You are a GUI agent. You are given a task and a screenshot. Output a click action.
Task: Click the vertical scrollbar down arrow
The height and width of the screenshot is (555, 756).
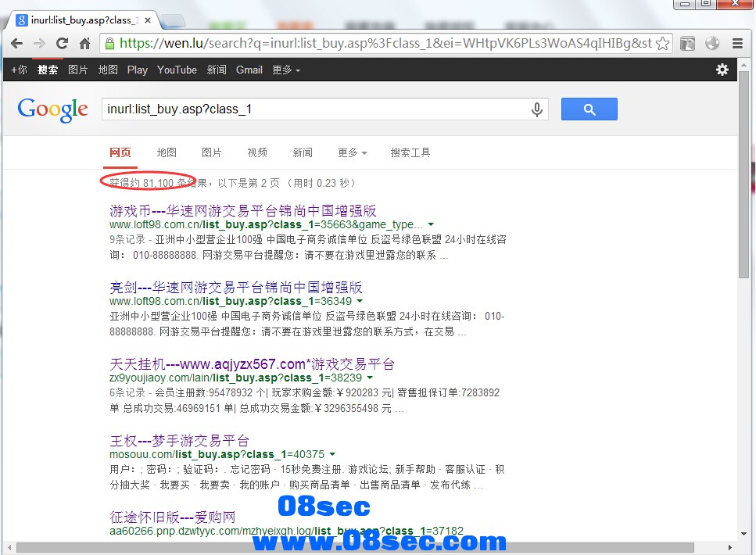coord(743,534)
